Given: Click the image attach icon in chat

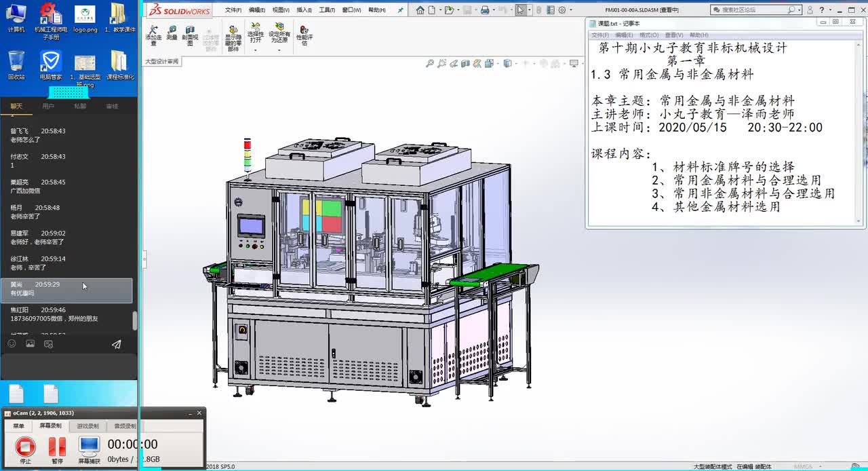Looking at the screenshot, I should [x=30, y=344].
